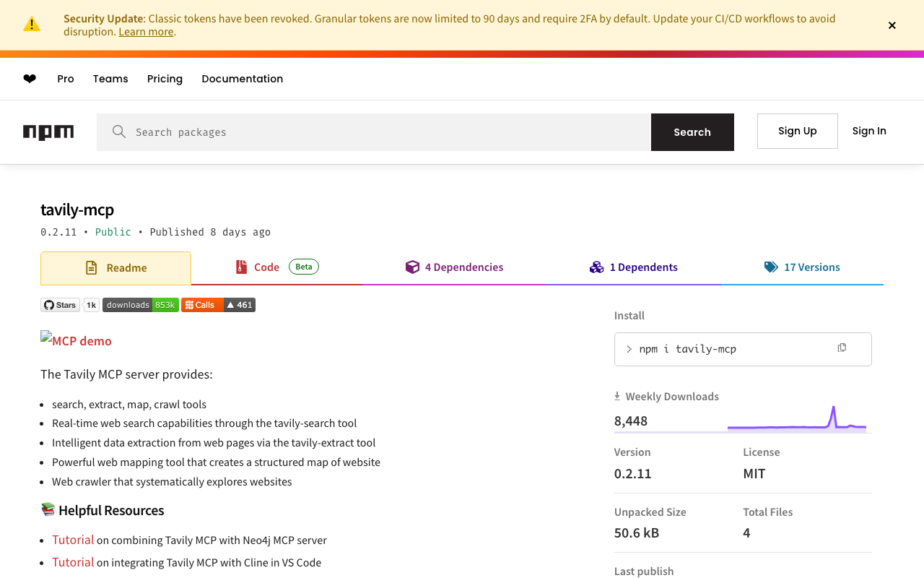The image size is (924, 578).
Task: Click the Sign Up button
Action: point(797,131)
